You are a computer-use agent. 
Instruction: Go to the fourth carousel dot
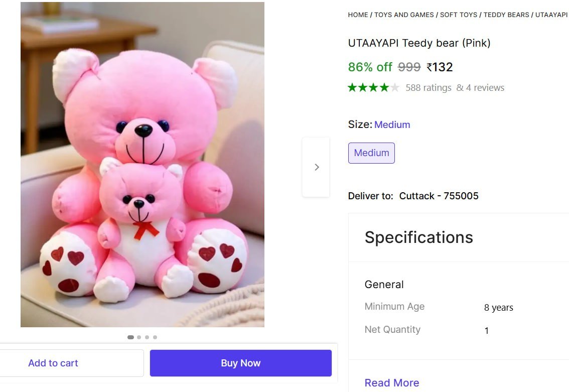coord(155,337)
